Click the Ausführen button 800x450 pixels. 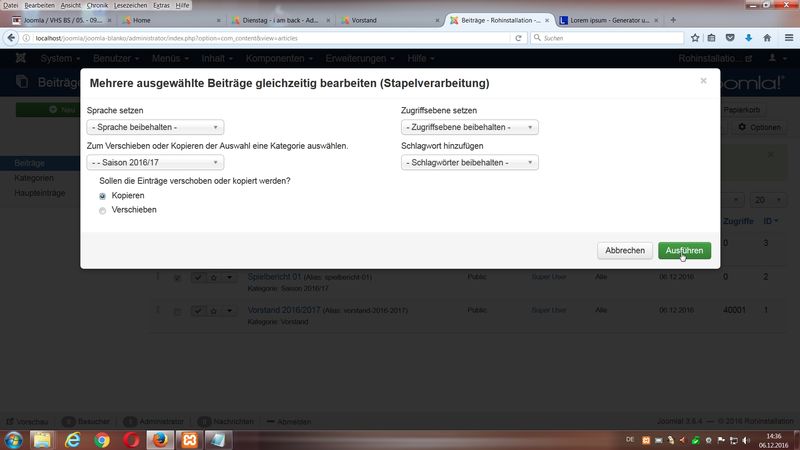[684, 251]
